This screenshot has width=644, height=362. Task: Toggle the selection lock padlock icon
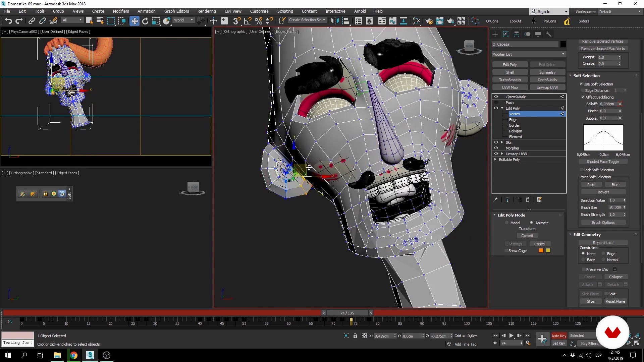click(355, 336)
